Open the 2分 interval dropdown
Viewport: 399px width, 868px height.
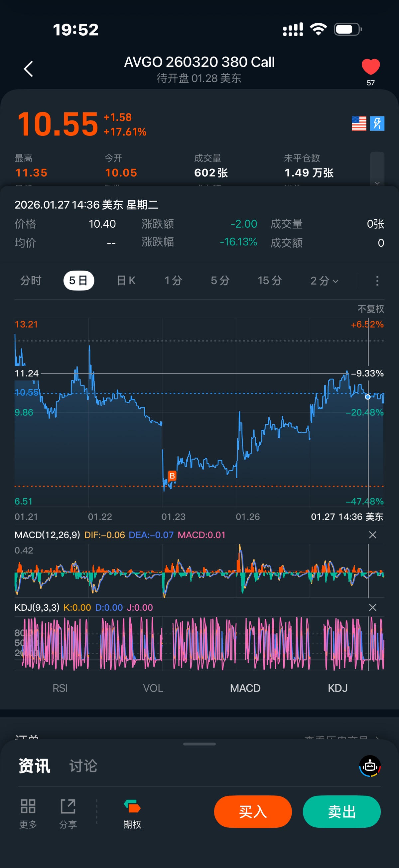[324, 280]
